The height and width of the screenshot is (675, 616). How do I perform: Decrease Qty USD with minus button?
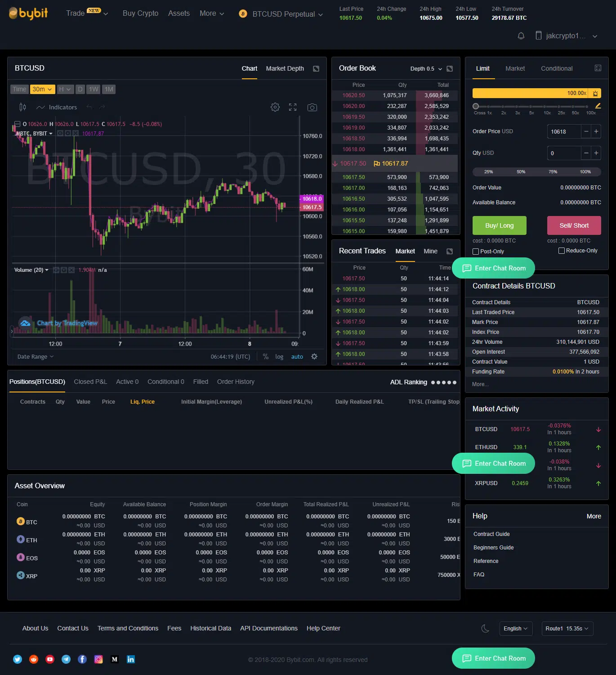(586, 153)
